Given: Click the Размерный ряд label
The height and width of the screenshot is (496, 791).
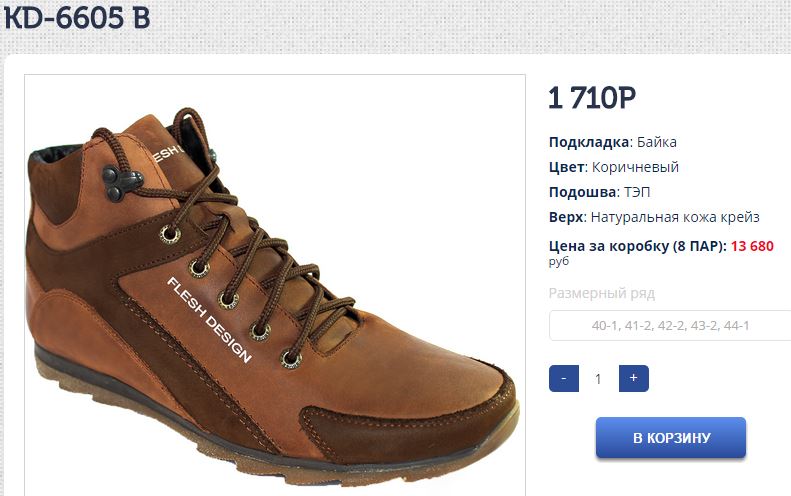Looking at the screenshot, I should coord(601,294).
